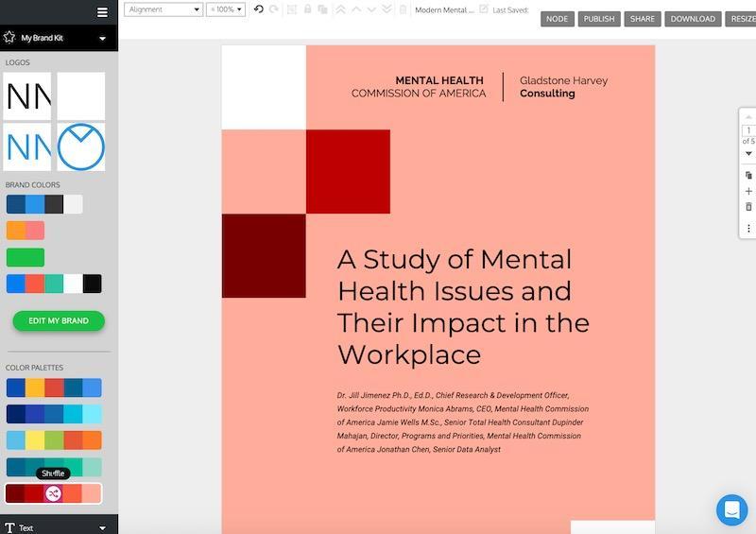Apply the blue, yellow, red palette
Viewport: 756px width, 534px height.
[54, 388]
